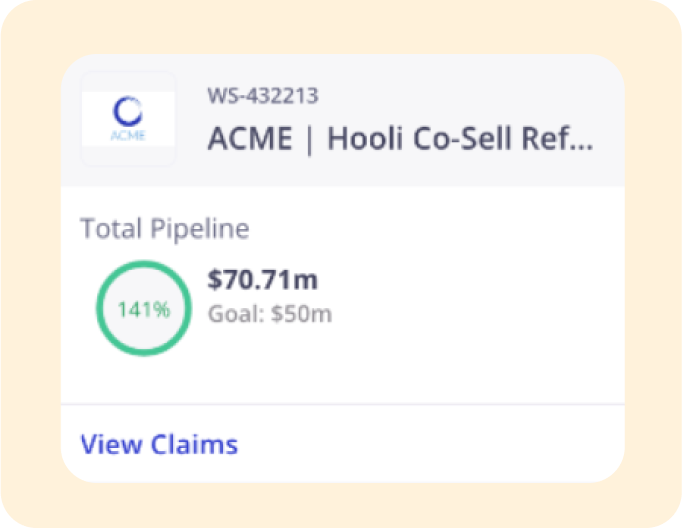The width and height of the screenshot is (682, 528).
Task: Click the empty footer right of View Claims
Action: click(x=450, y=444)
